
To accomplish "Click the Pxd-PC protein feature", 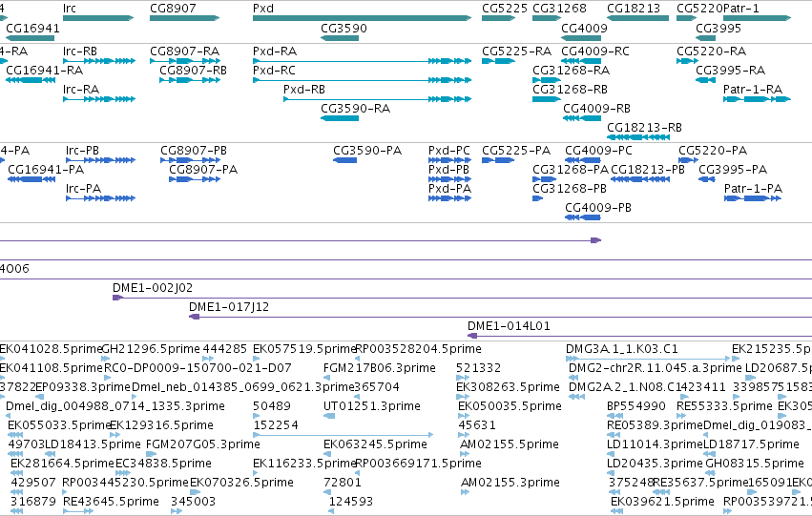I will pos(450,160).
